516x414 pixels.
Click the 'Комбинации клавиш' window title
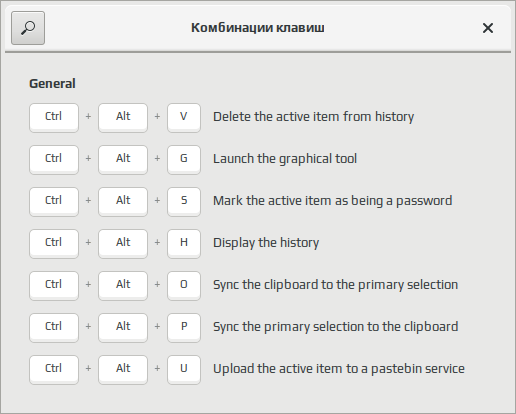coord(258,28)
